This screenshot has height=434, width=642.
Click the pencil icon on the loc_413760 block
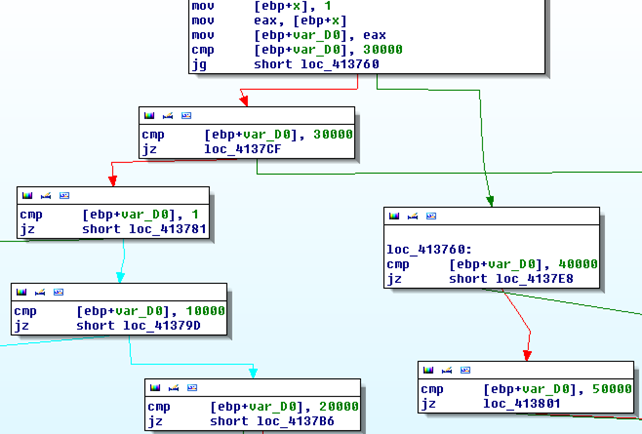pos(413,216)
